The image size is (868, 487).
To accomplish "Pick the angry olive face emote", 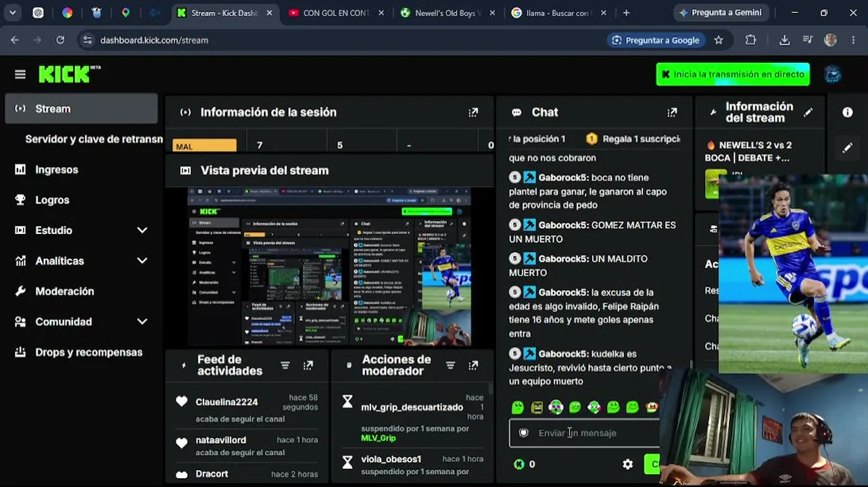I will pyautogui.click(x=537, y=407).
